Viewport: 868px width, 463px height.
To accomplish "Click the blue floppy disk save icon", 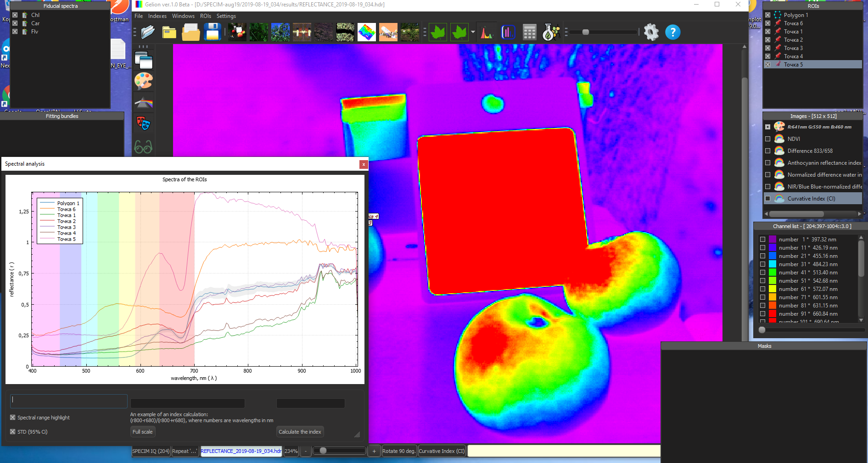I will point(213,32).
